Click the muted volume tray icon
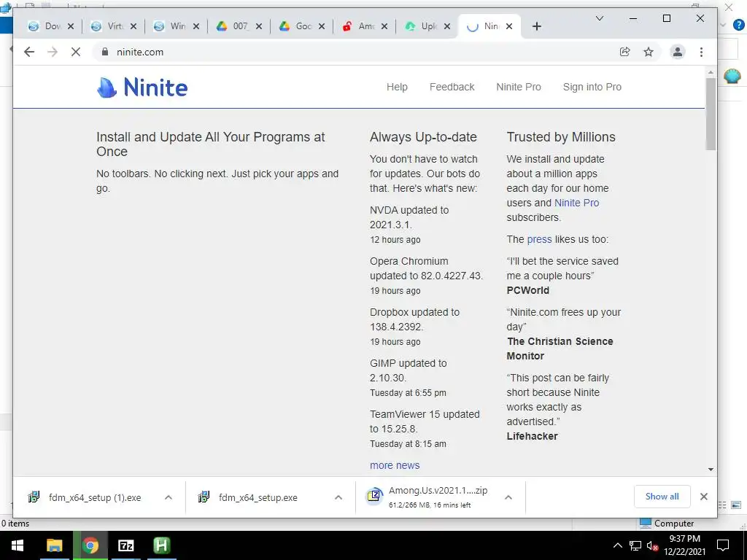This screenshot has height=560, width=747. click(x=653, y=545)
